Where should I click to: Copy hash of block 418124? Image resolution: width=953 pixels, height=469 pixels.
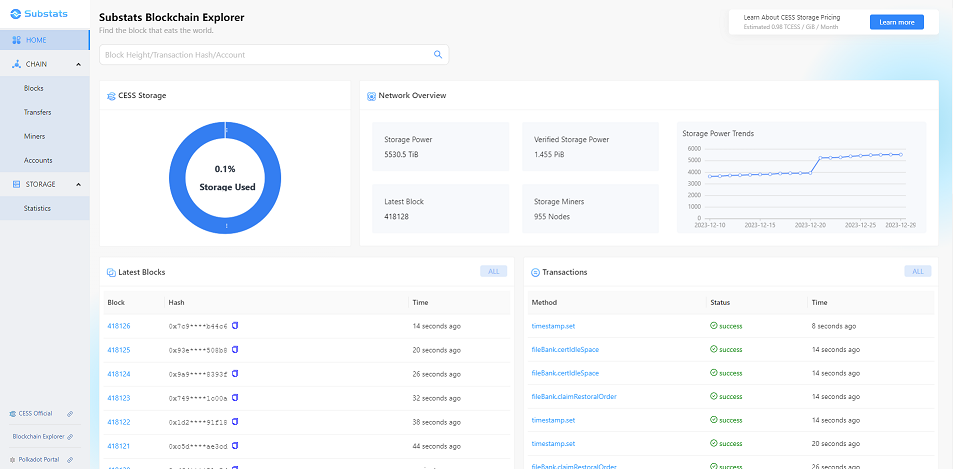[x=235, y=374]
